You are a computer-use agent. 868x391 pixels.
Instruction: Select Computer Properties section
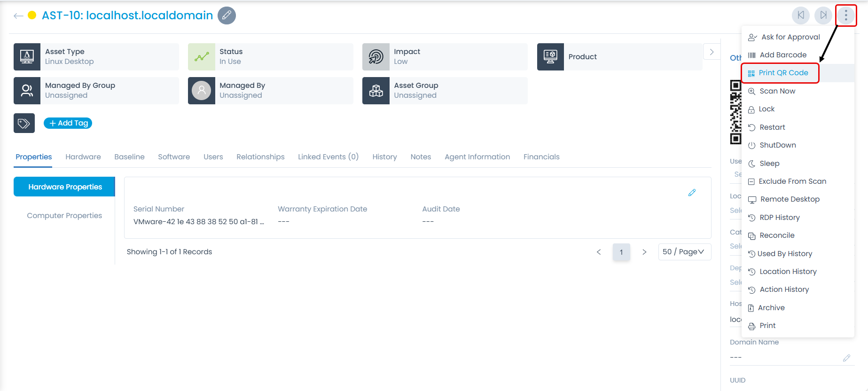click(x=64, y=216)
